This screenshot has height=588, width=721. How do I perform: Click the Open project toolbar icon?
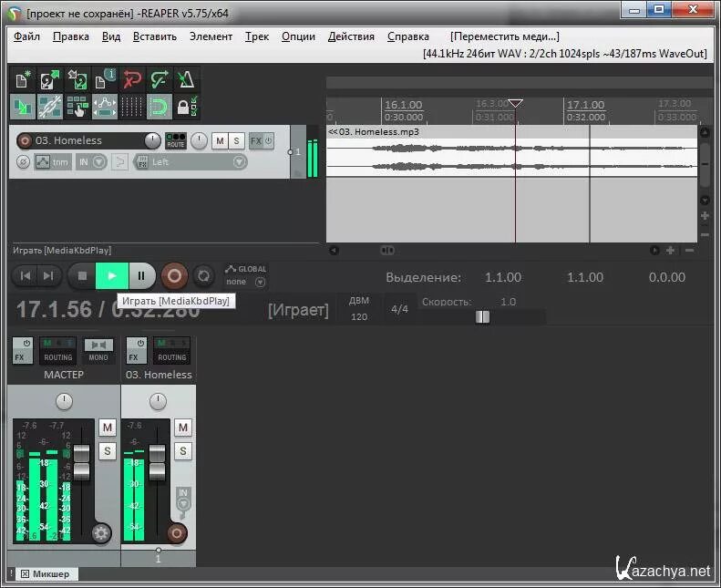(49, 80)
